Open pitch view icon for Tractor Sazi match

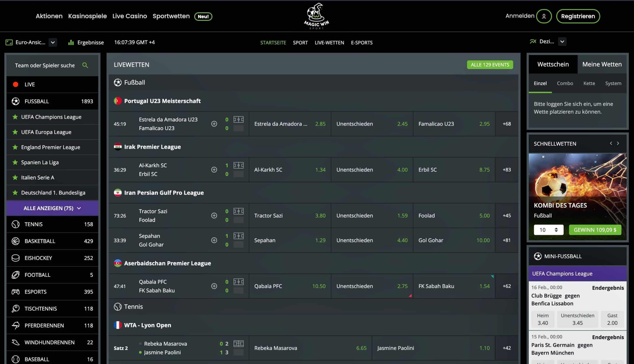pos(238,211)
